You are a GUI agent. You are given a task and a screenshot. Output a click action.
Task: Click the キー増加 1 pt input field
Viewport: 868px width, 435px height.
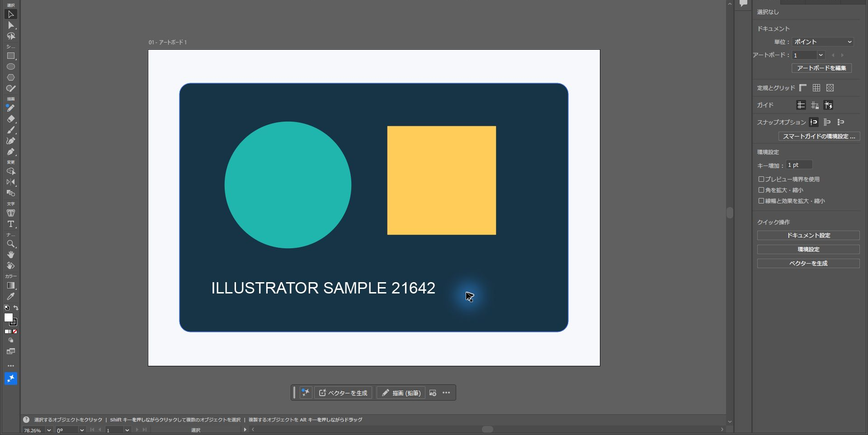[799, 165]
